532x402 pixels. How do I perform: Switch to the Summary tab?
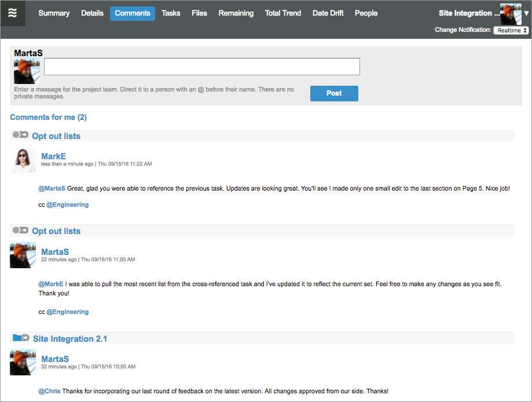(54, 13)
